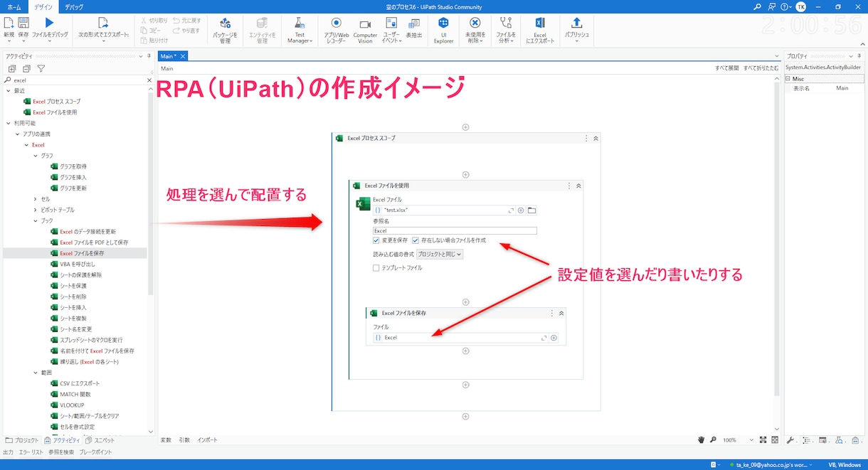Click 次の形式でエクスポート button
Screen dimensions: 868x470
tap(103, 28)
